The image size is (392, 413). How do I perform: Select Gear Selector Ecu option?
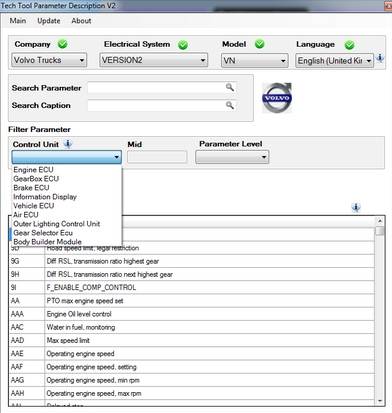(67, 233)
